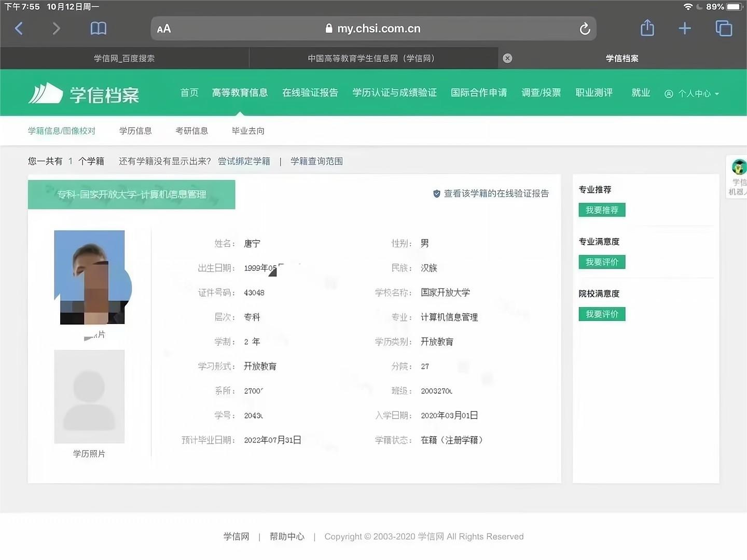The image size is (747, 560).
Task: Select the 专科-国家开放大学-计算机信息管理 record tab
Action: coord(132,194)
